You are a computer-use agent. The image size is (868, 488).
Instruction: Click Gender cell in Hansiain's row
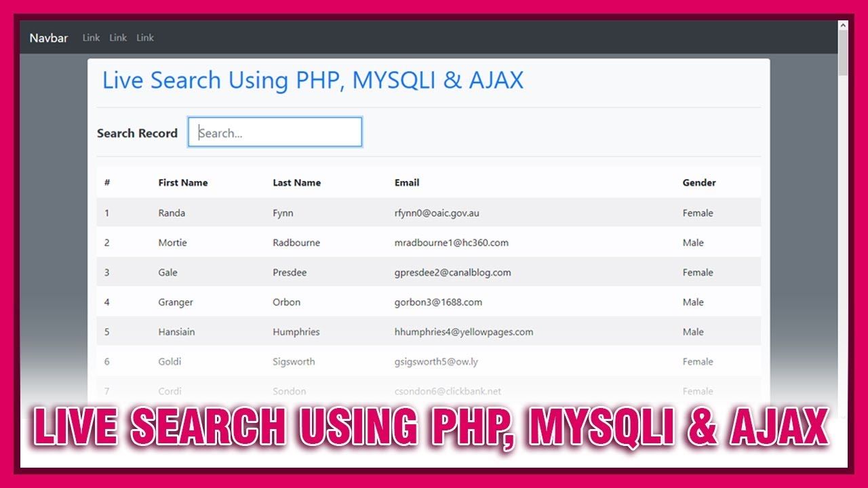point(693,332)
